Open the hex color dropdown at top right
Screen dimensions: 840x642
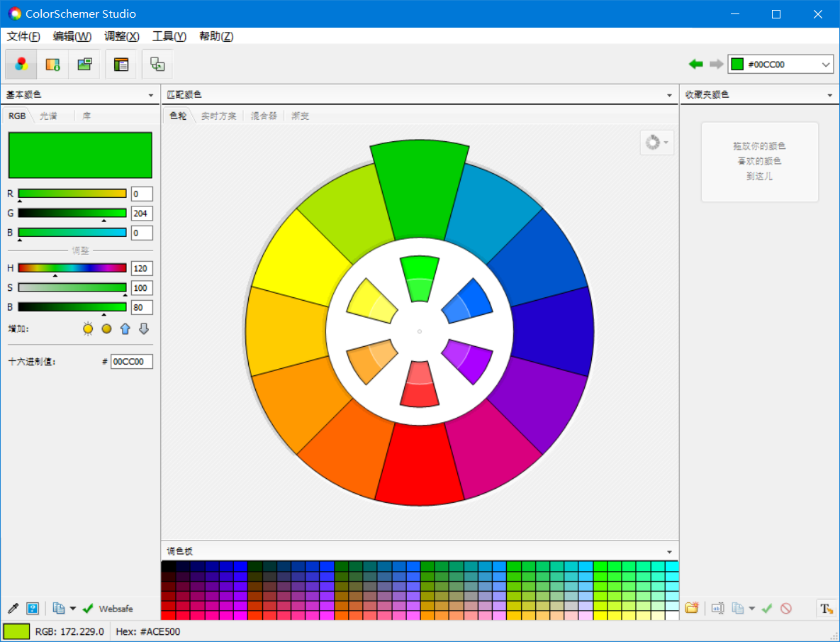[825, 64]
